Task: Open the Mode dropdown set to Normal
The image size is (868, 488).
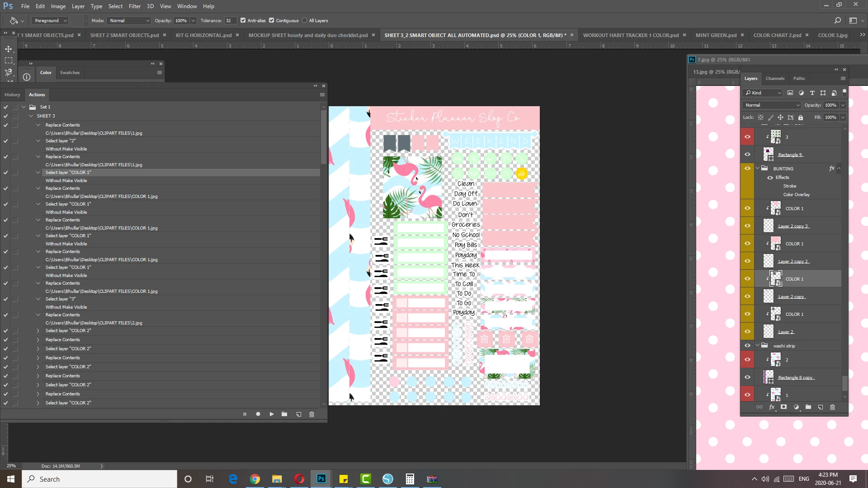Action: click(x=129, y=20)
